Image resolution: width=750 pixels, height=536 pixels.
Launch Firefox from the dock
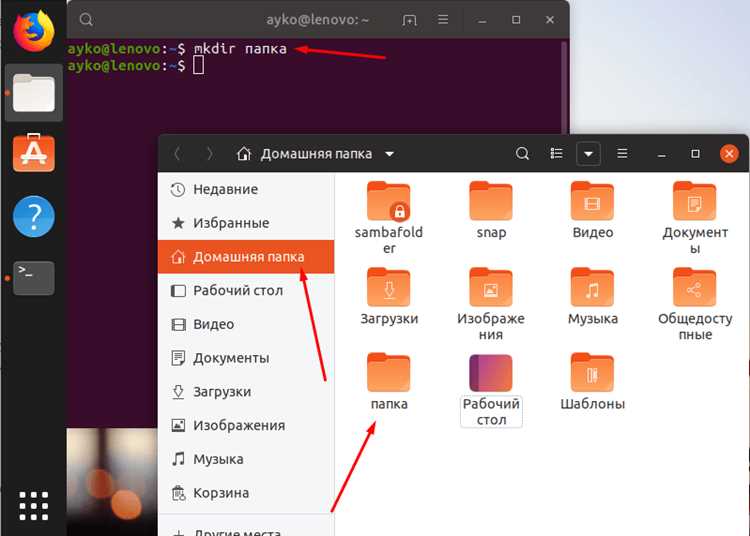[x=33, y=31]
